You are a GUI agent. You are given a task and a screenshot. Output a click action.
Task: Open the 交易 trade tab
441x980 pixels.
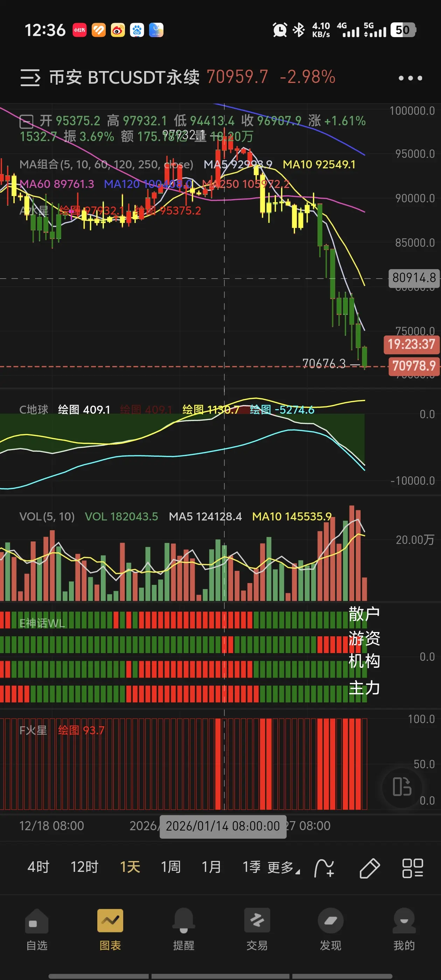257,929
